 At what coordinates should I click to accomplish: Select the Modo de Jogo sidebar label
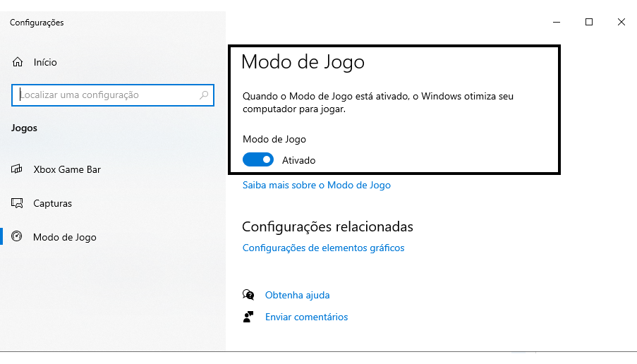pos(65,237)
